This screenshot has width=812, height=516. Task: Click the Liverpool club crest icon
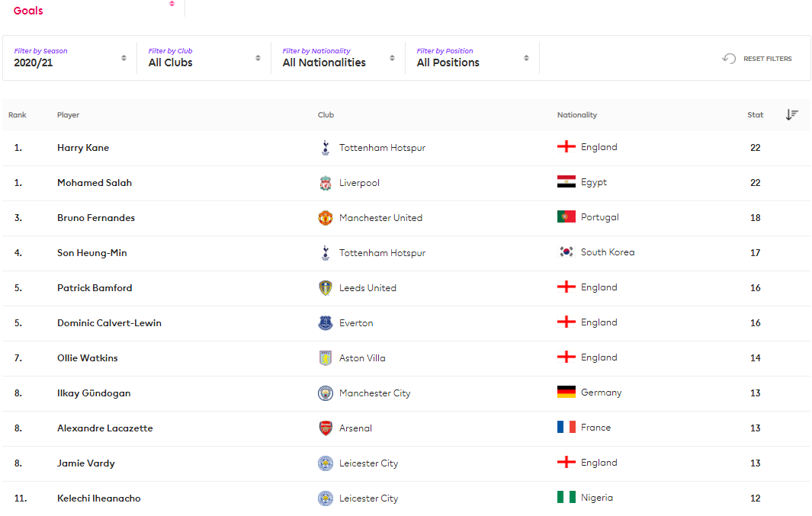click(x=326, y=183)
